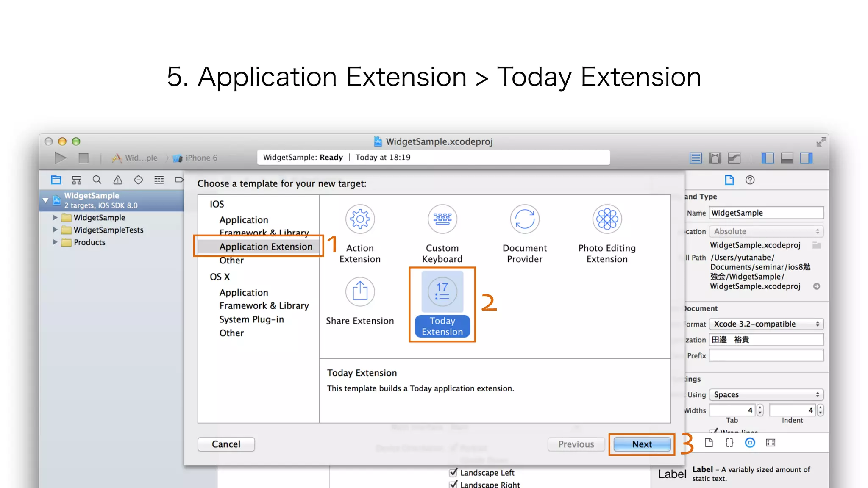Click the iPhone 6 device selector
Screen dimensions: 868x488
pyautogui.click(x=195, y=158)
